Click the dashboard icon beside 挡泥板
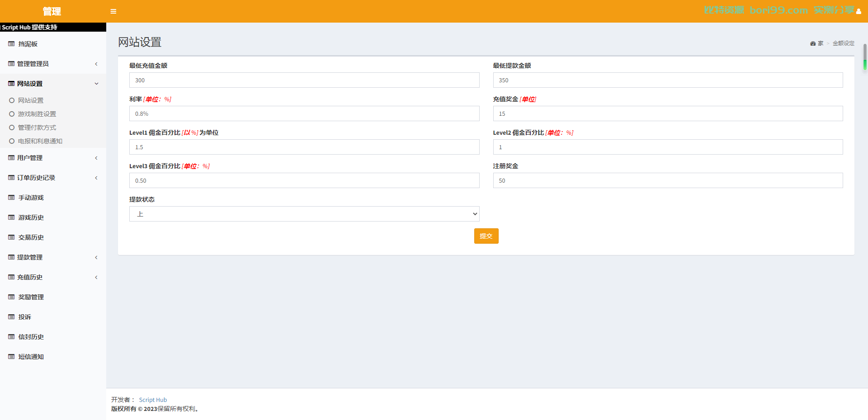Image resolution: width=868 pixels, height=420 pixels. (11, 44)
